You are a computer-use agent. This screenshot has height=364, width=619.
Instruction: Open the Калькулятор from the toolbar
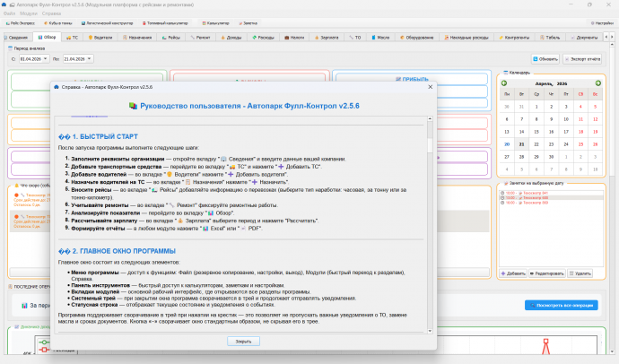point(215,23)
